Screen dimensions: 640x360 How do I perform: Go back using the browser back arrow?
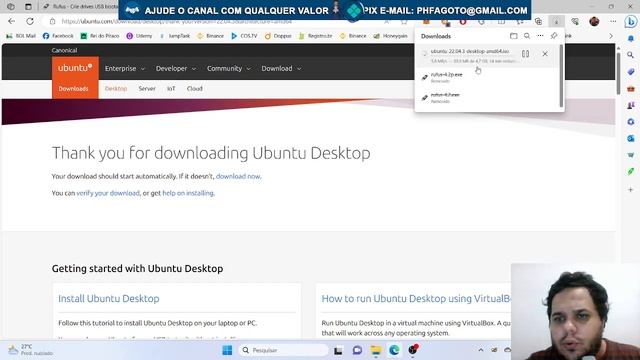click(11, 21)
